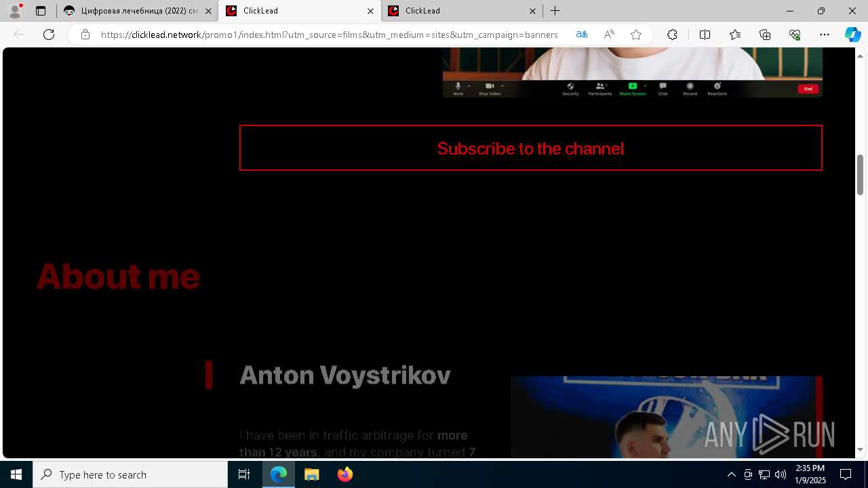Open Browser essentials heart icon
This screenshot has width=868, height=488.
pos(795,35)
